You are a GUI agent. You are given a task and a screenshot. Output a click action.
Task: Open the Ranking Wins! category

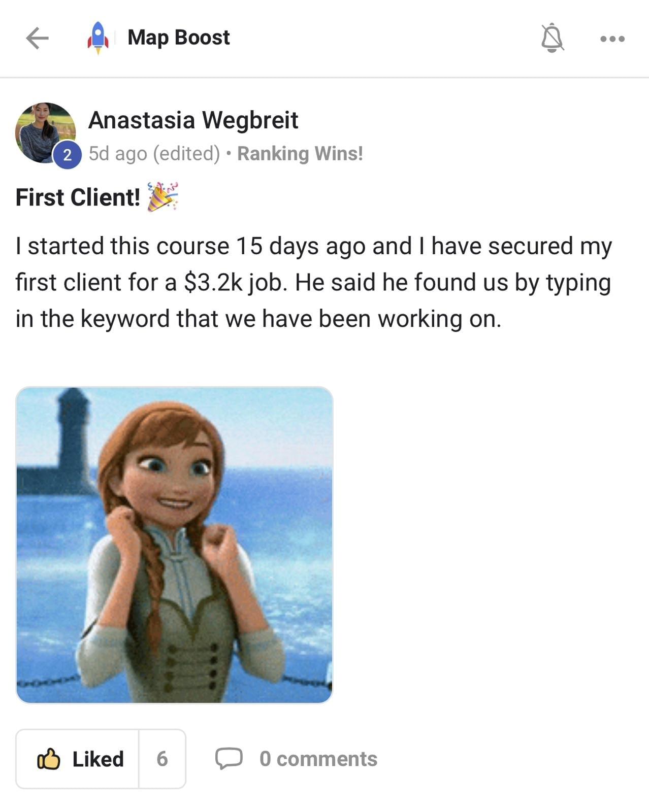coord(300,154)
